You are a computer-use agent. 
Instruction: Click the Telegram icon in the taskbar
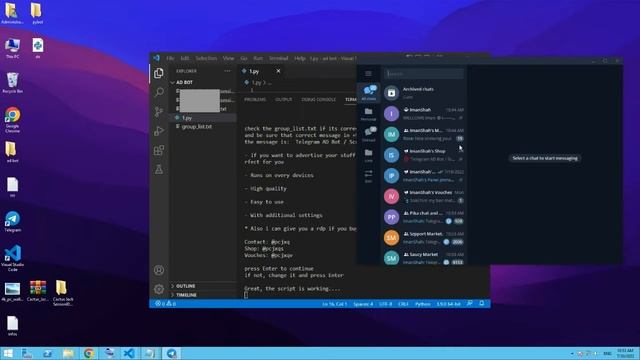click(x=171, y=353)
